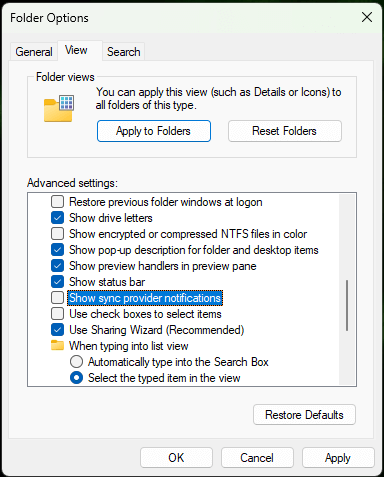
Task: Uncheck Use Sharing Wizard (Recommended)
Action: [x=57, y=330]
